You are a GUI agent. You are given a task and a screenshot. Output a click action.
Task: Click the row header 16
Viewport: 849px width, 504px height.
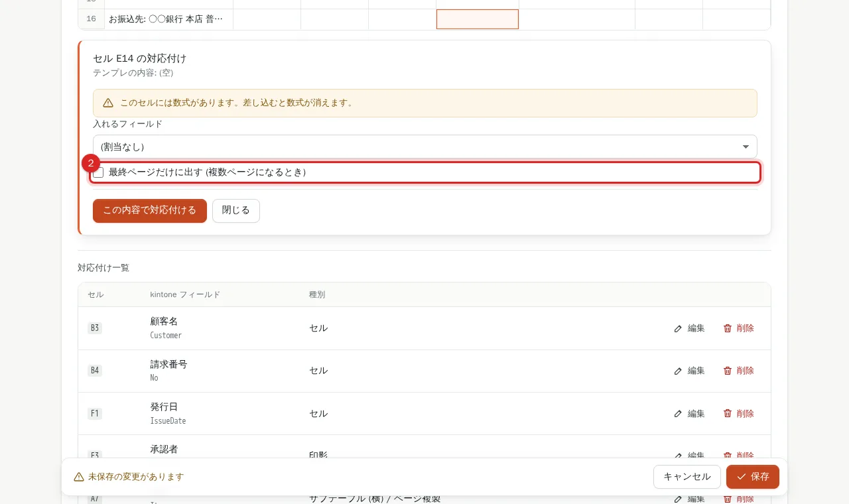(92, 19)
